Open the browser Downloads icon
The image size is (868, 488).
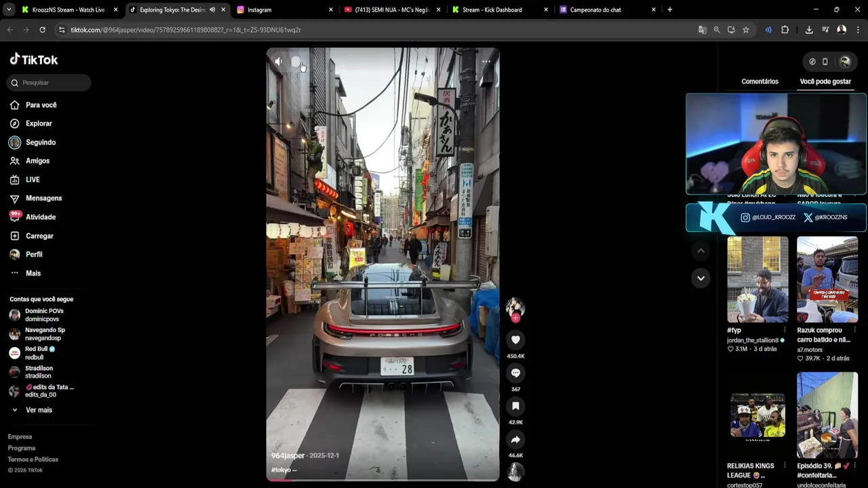tap(809, 30)
